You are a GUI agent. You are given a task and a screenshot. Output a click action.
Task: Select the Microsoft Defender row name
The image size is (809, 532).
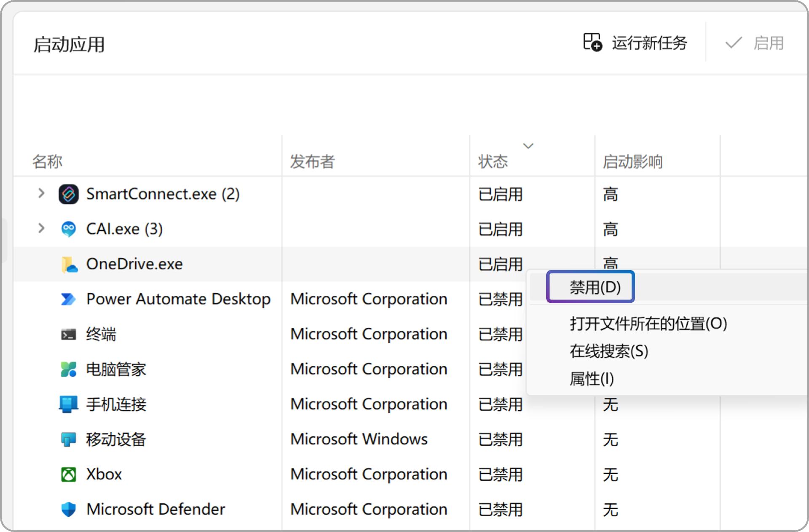tap(155, 510)
